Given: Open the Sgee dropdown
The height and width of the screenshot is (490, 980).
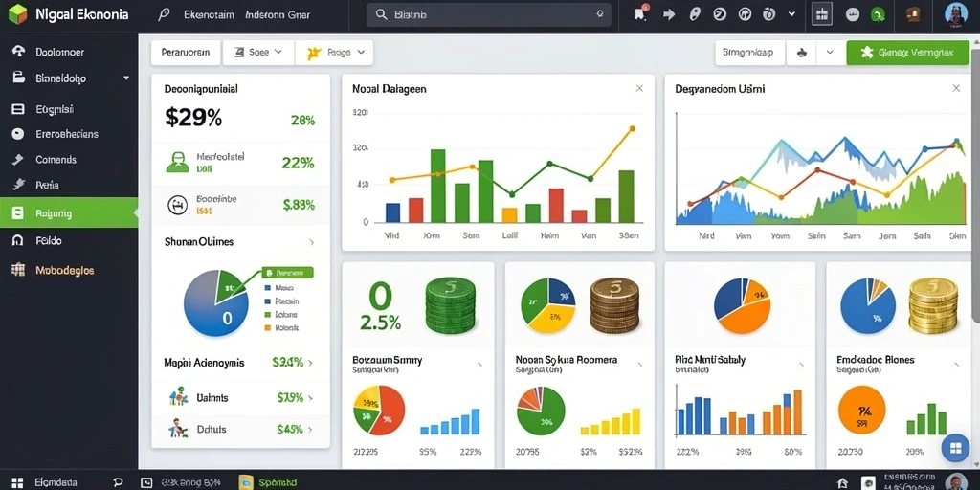Looking at the screenshot, I should [257, 53].
